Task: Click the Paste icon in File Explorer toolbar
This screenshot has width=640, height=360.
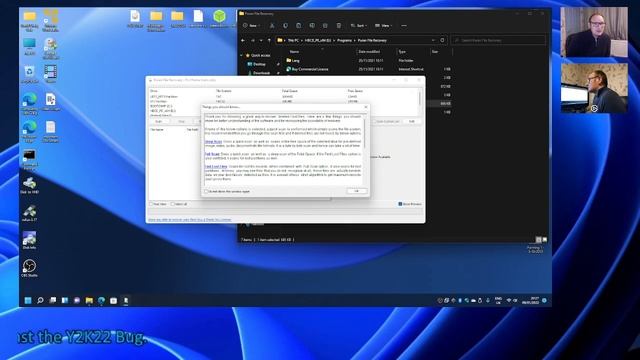Action: (x=299, y=25)
